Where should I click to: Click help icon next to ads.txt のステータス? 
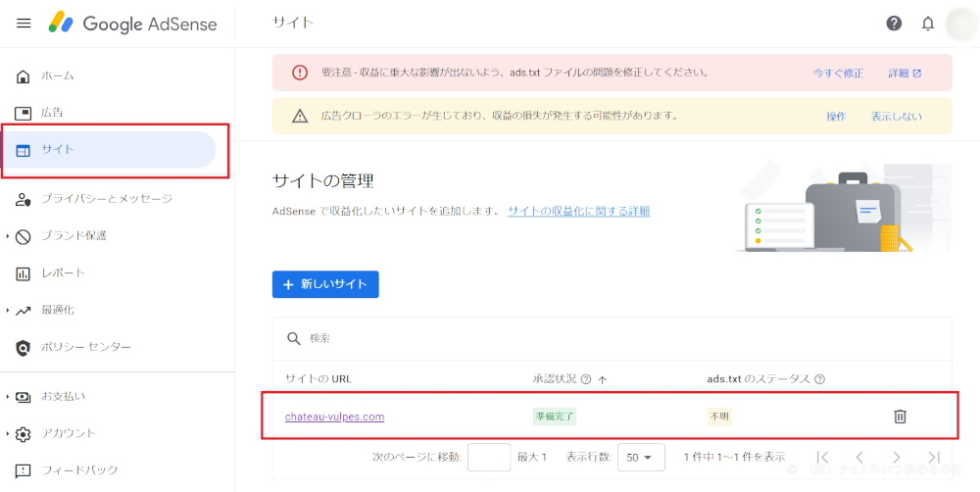(820, 379)
